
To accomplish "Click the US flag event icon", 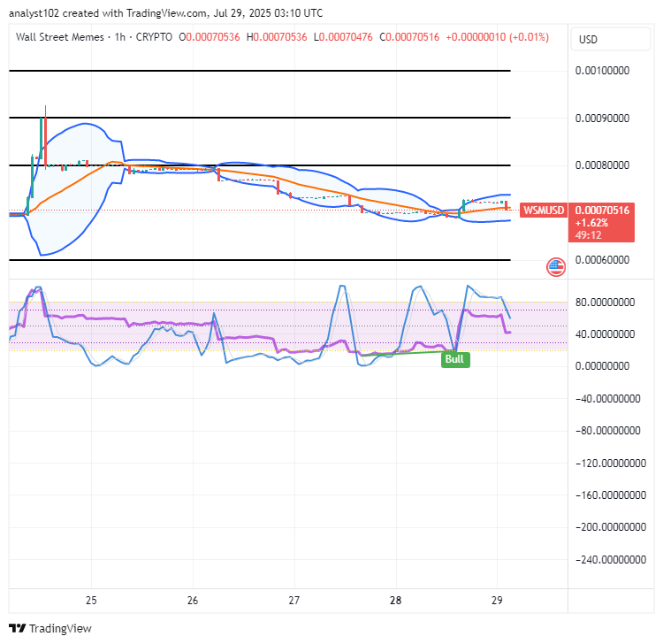I will 556,267.
